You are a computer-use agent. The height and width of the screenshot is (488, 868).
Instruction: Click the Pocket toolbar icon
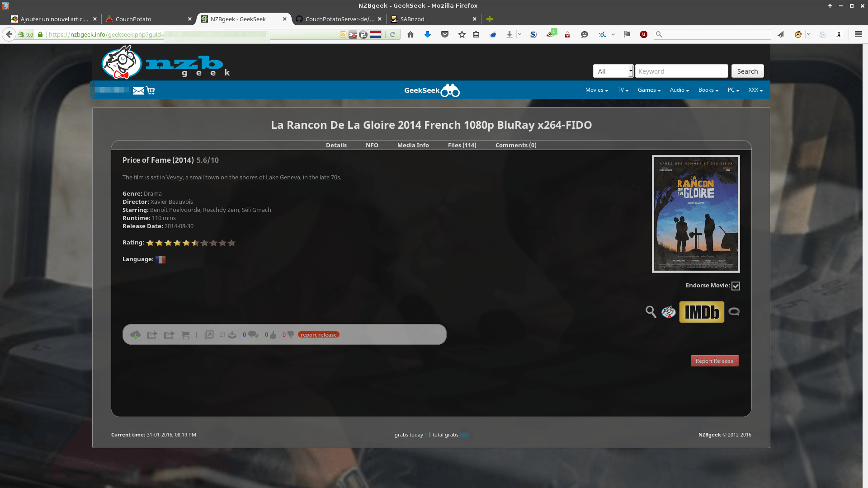(x=445, y=34)
